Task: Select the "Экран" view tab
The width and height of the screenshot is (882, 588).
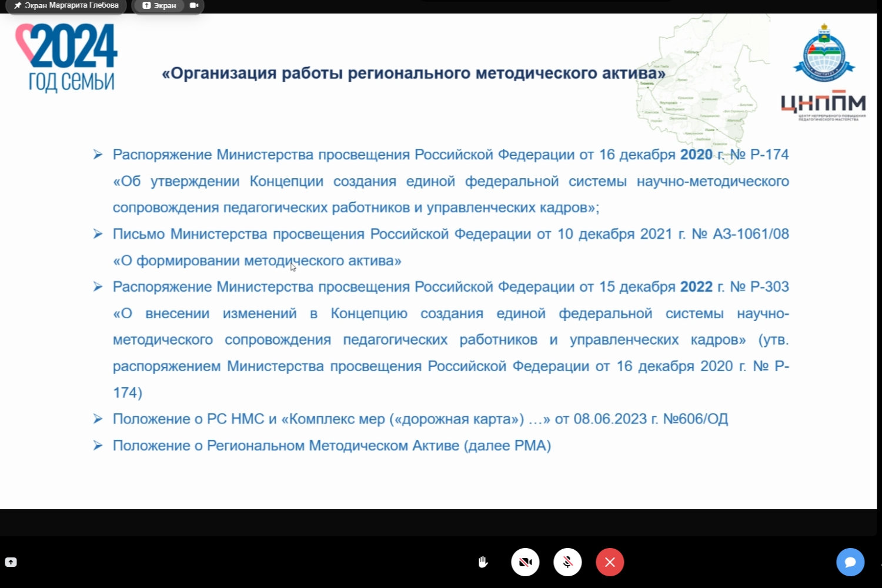Action: pyautogui.click(x=159, y=5)
